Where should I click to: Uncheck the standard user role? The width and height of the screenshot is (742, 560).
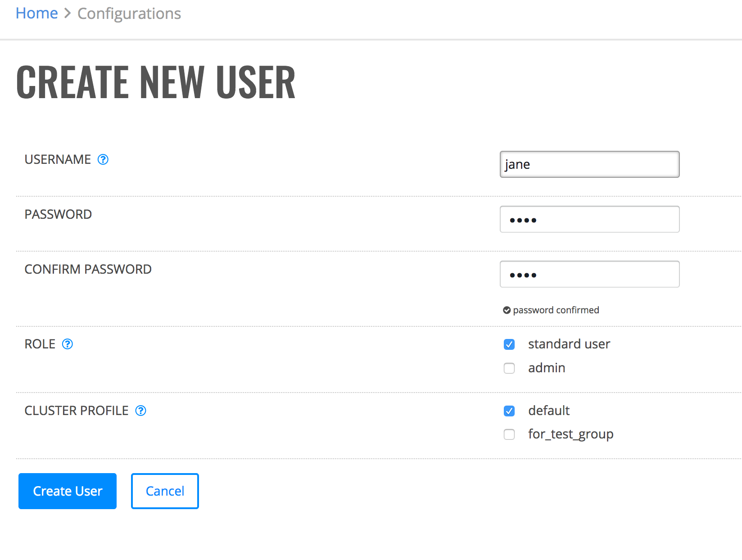[509, 344]
